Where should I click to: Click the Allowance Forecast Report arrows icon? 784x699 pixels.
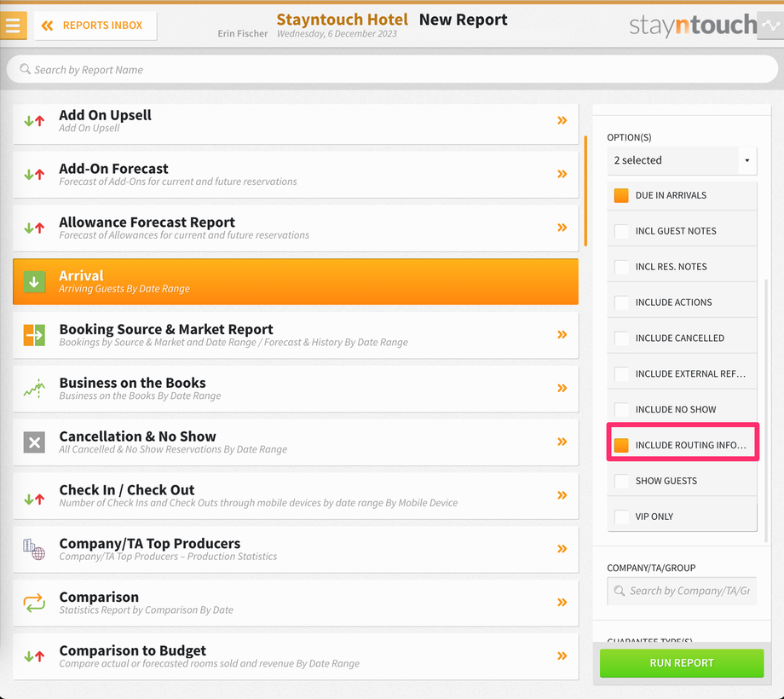tap(34, 228)
